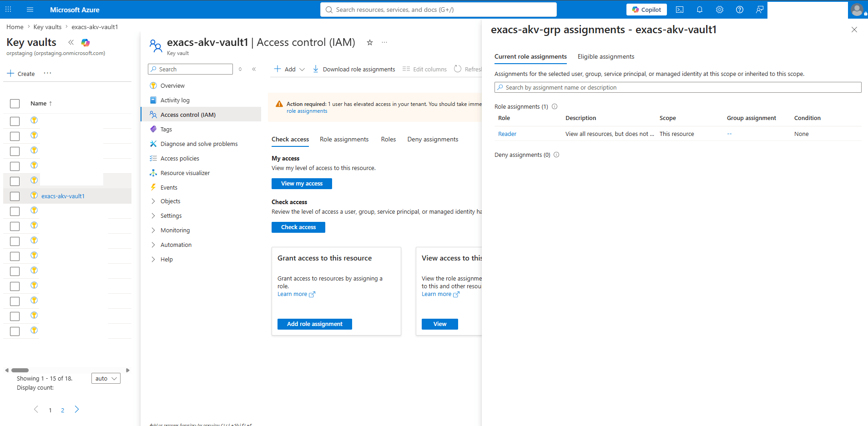Screen dimensions: 868x426
Task: Click info icon next to Deny assignments (0)
Action: (x=556, y=155)
